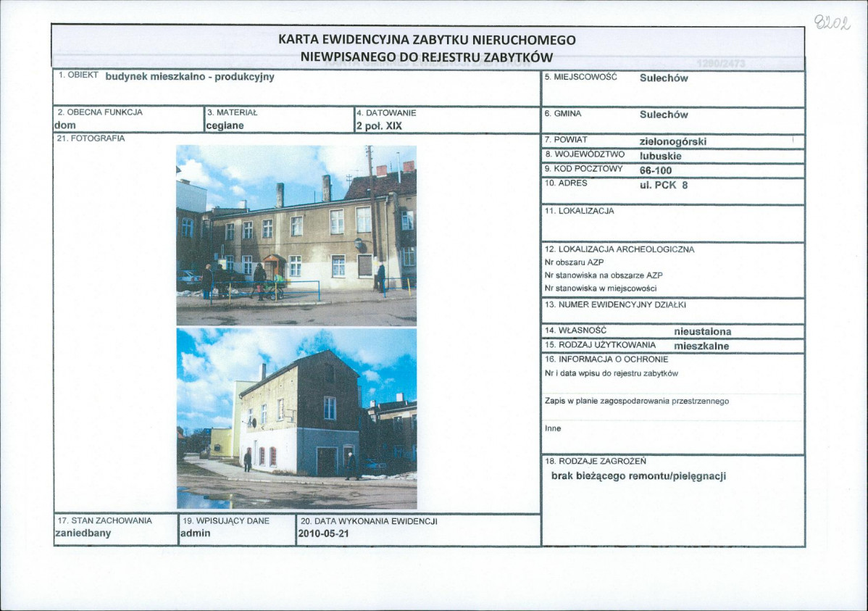
Task: Click the województwo value 'lubuskie'
Action: click(x=660, y=156)
